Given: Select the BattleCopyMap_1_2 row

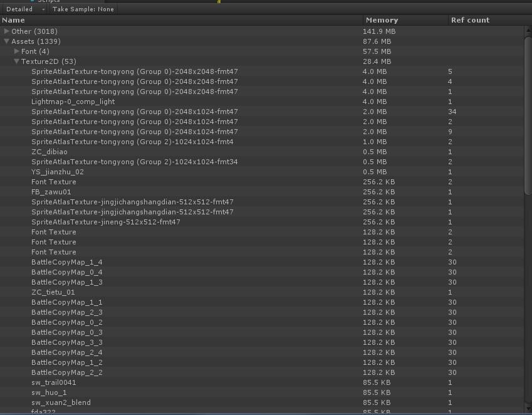Looking at the screenshot, I should (x=262, y=362).
